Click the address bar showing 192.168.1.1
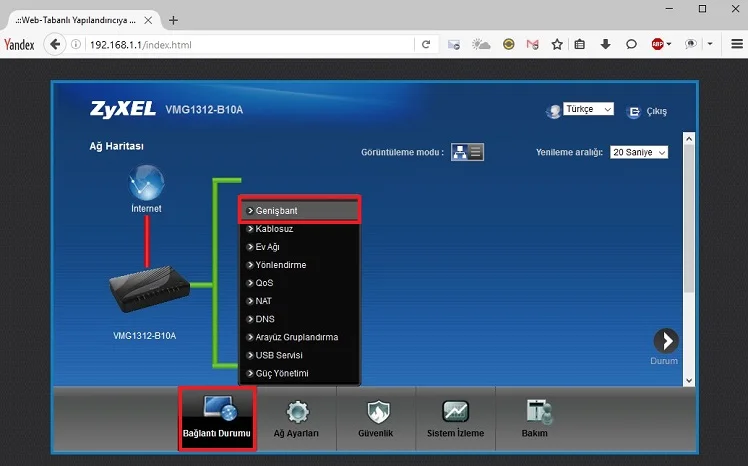Image resolution: width=748 pixels, height=466 pixels. tap(250, 44)
